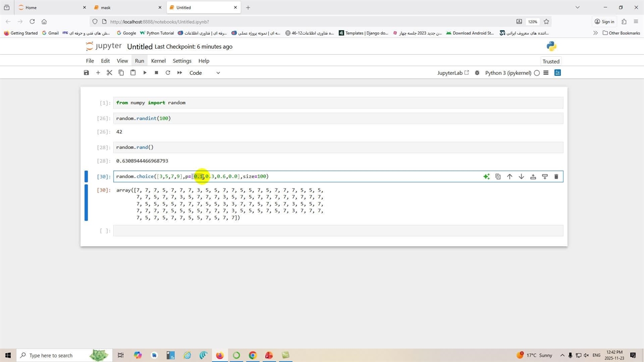Restart kernel and run all cells icon

point(180,73)
